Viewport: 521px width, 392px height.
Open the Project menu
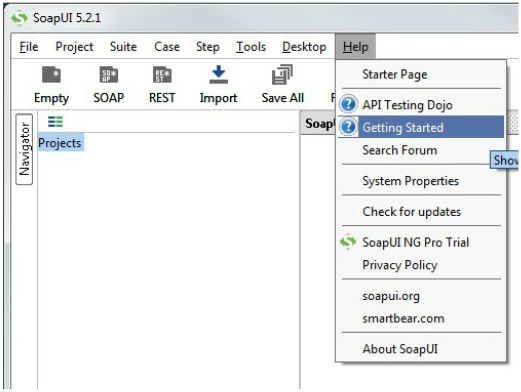pos(74,47)
